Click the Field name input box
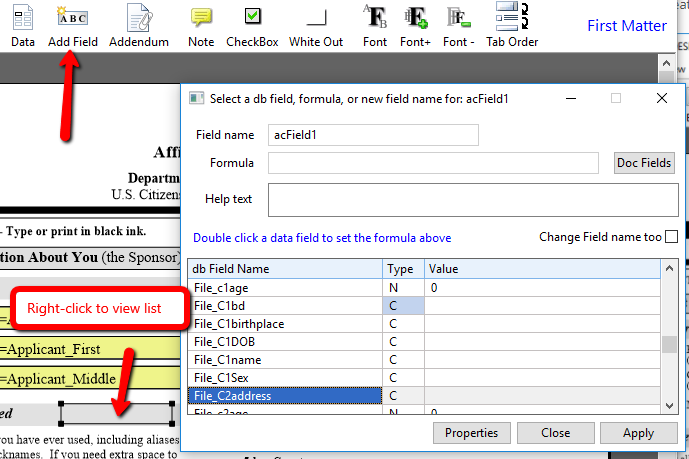This screenshot has height=459, width=689. 373,135
